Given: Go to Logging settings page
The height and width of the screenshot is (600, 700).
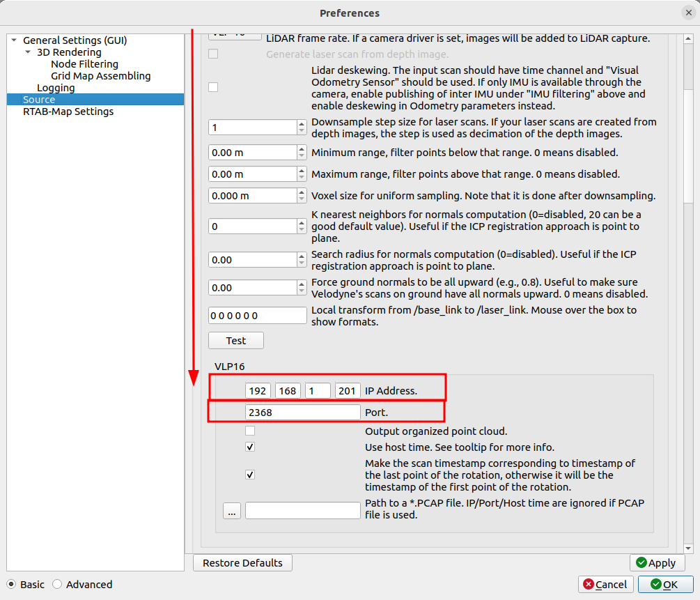Looking at the screenshot, I should coord(56,88).
